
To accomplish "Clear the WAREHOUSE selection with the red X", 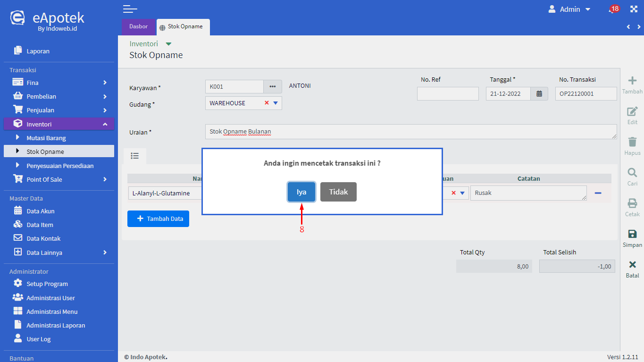I will [x=267, y=103].
